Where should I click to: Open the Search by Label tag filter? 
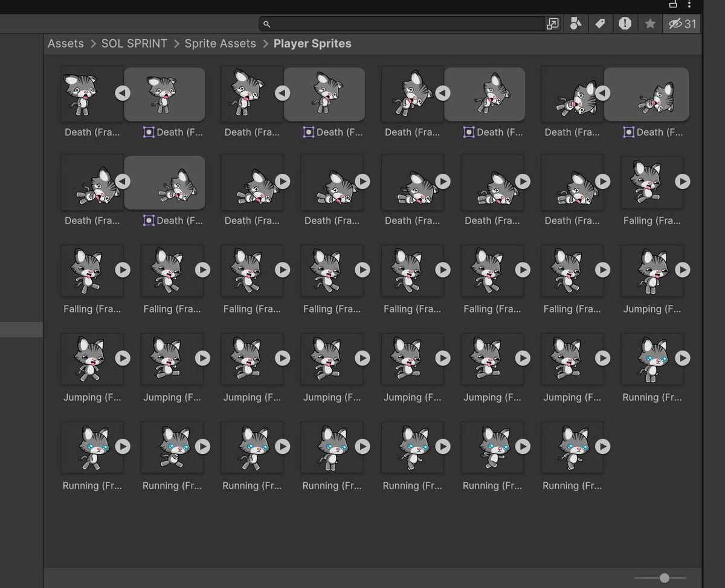point(600,24)
